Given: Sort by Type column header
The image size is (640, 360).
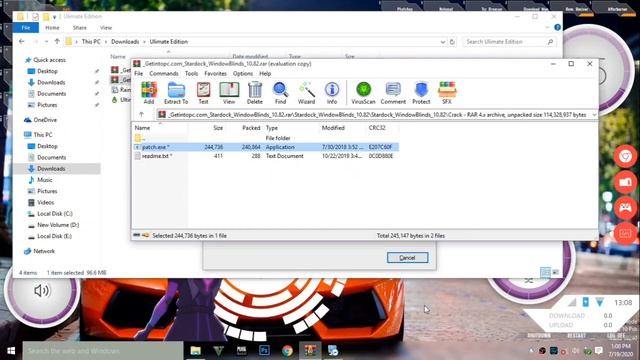Looking at the screenshot, I should coord(271,128).
